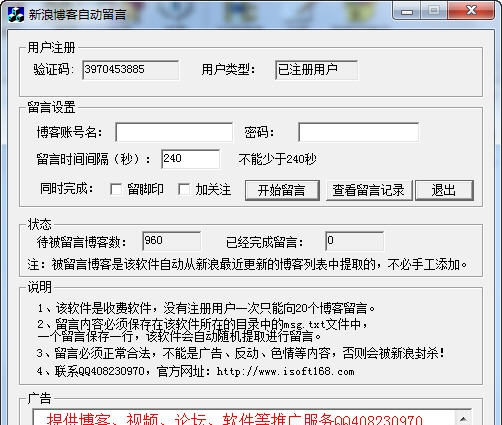Click the 待被留言博客数 field showing 960
Viewport: 502px width, 425px height.
point(171,241)
